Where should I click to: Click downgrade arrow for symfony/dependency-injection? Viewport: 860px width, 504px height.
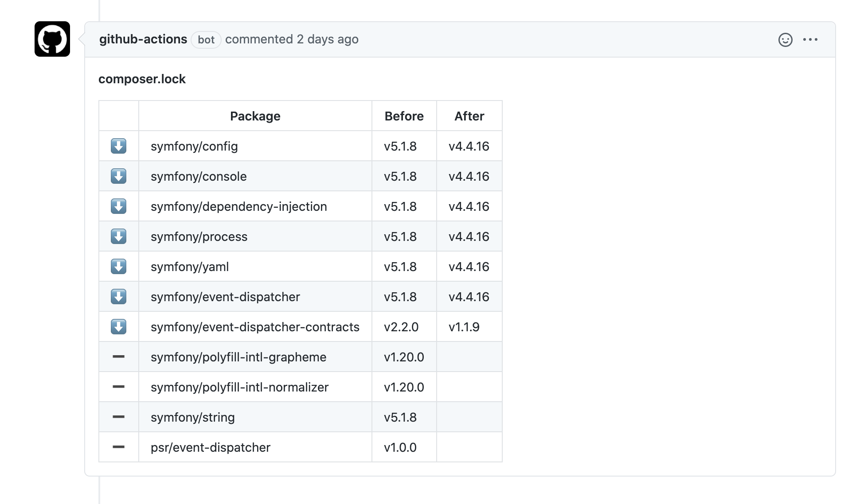pos(118,206)
